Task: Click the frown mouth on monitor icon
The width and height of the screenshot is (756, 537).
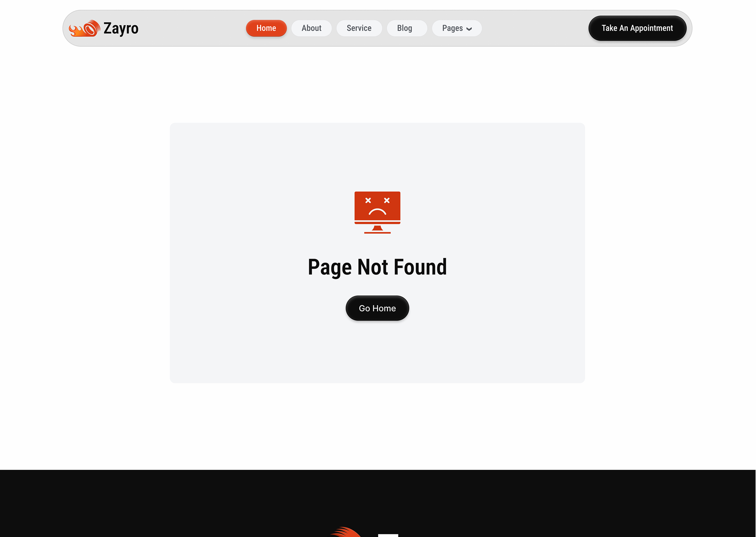Action: point(377,212)
